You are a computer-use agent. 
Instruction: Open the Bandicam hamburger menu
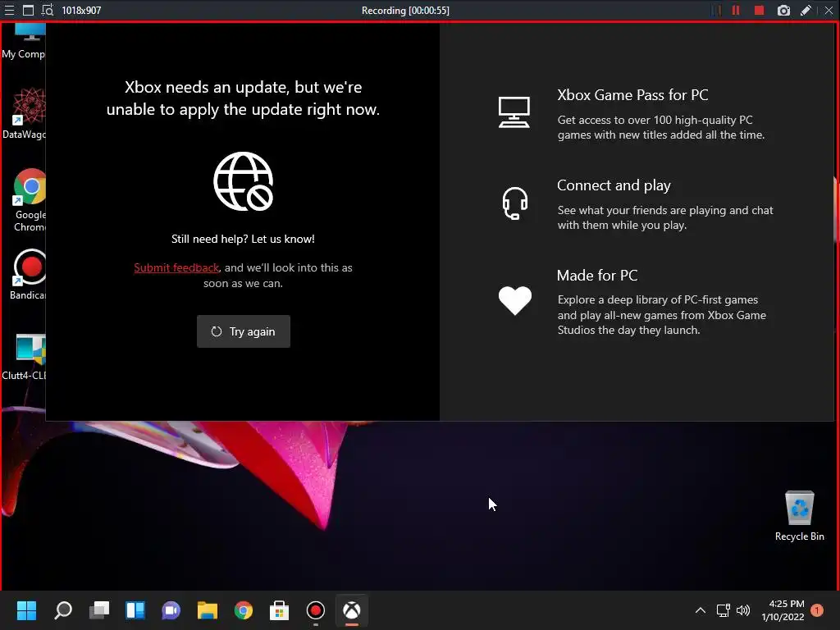pyautogui.click(x=9, y=10)
